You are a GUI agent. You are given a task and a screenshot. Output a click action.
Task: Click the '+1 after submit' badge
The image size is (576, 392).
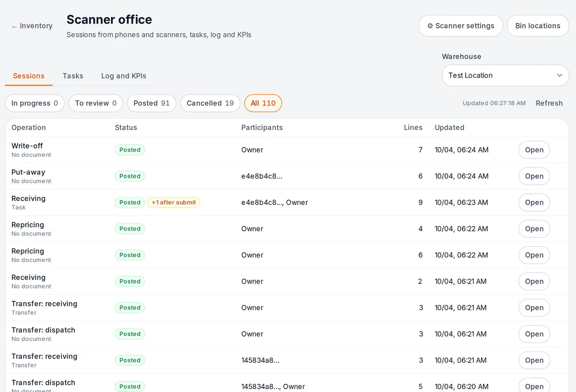point(174,202)
